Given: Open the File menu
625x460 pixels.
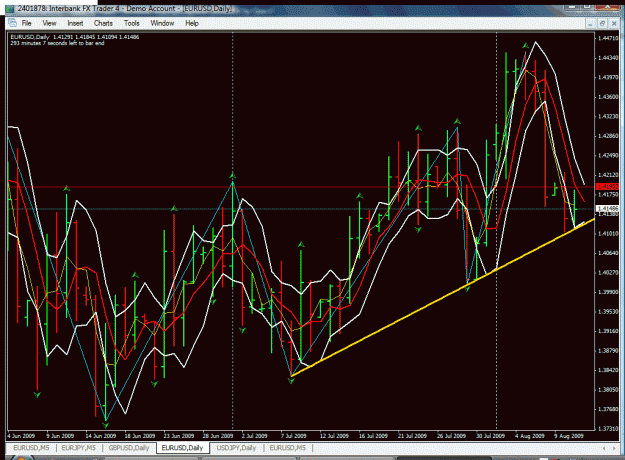Looking at the screenshot, I should point(27,23).
